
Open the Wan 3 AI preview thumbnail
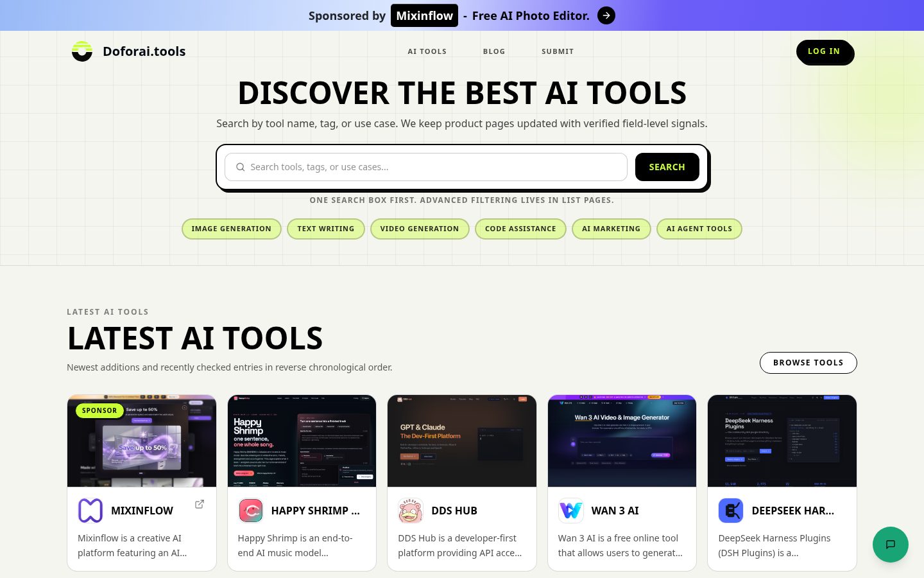coord(622,441)
